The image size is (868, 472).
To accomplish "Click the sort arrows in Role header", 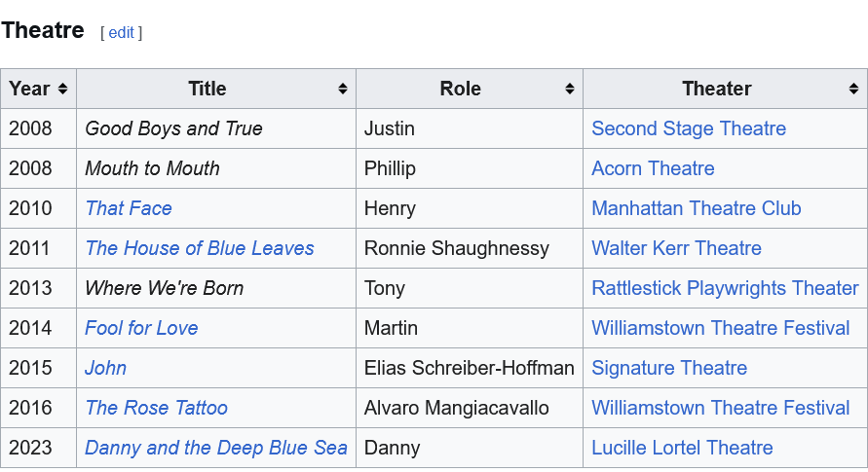I will [x=570, y=89].
